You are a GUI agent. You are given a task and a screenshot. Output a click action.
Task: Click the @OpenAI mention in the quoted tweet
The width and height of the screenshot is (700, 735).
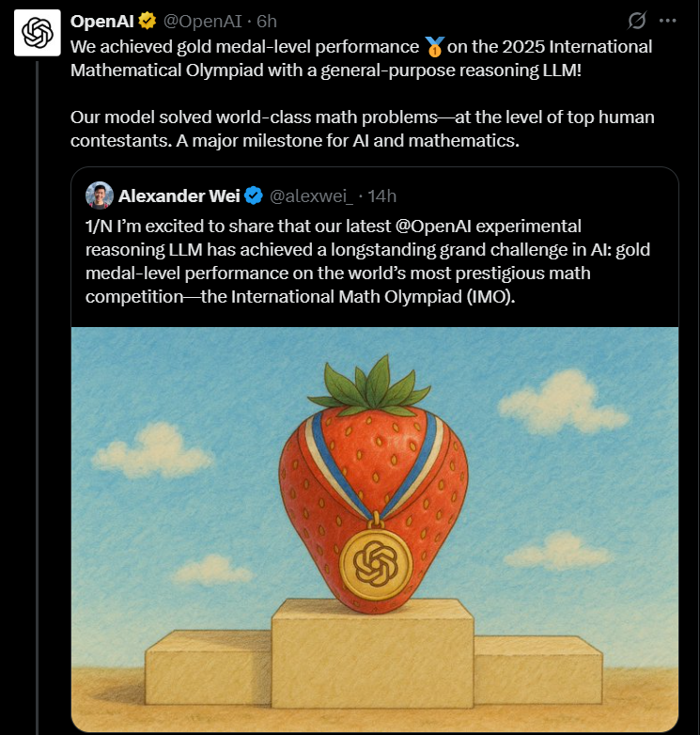pos(436,227)
